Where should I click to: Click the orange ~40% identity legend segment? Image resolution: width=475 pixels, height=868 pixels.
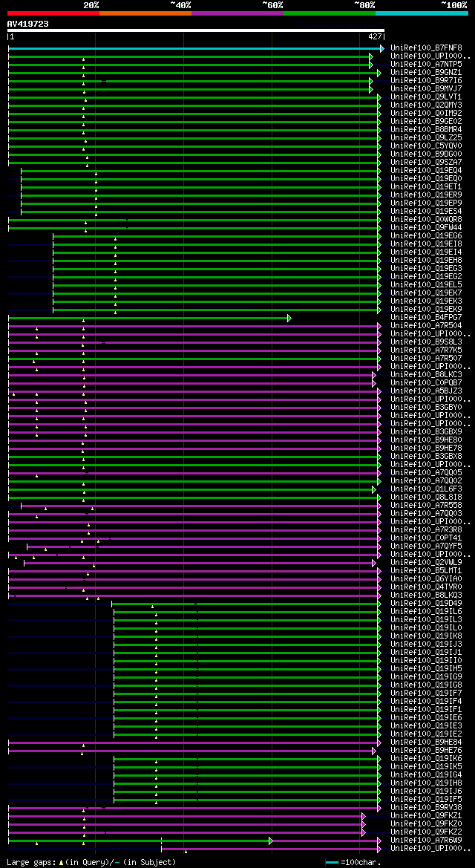point(145,13)
